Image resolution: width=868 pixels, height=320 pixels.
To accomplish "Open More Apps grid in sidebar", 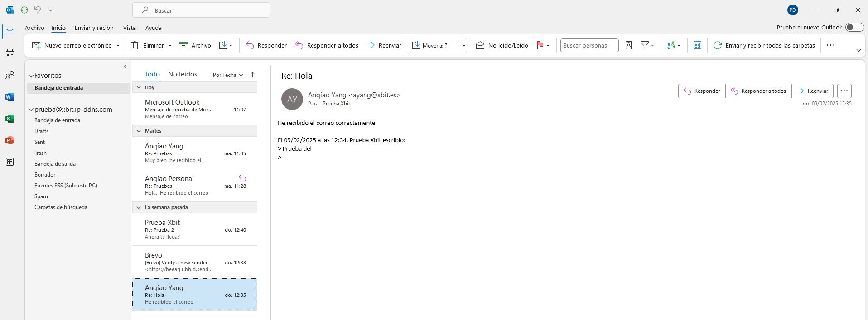I will coord(10,162).
